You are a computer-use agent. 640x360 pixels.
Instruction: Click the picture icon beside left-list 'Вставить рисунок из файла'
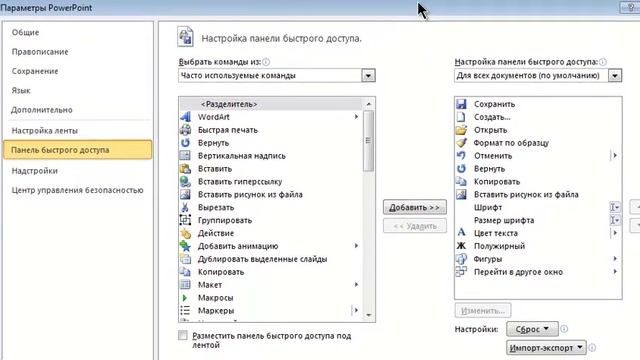(x=185, y=194)
